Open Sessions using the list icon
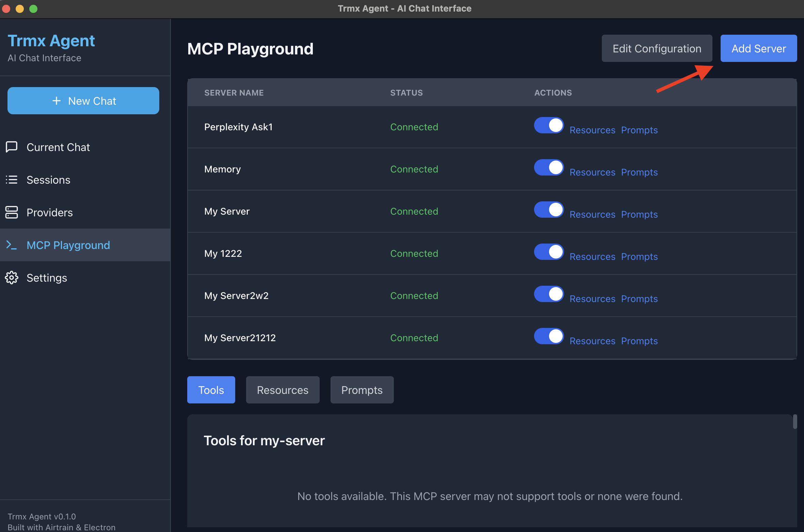Image resolution: width=804 pixels, height=532 pixels. point(12,180)
